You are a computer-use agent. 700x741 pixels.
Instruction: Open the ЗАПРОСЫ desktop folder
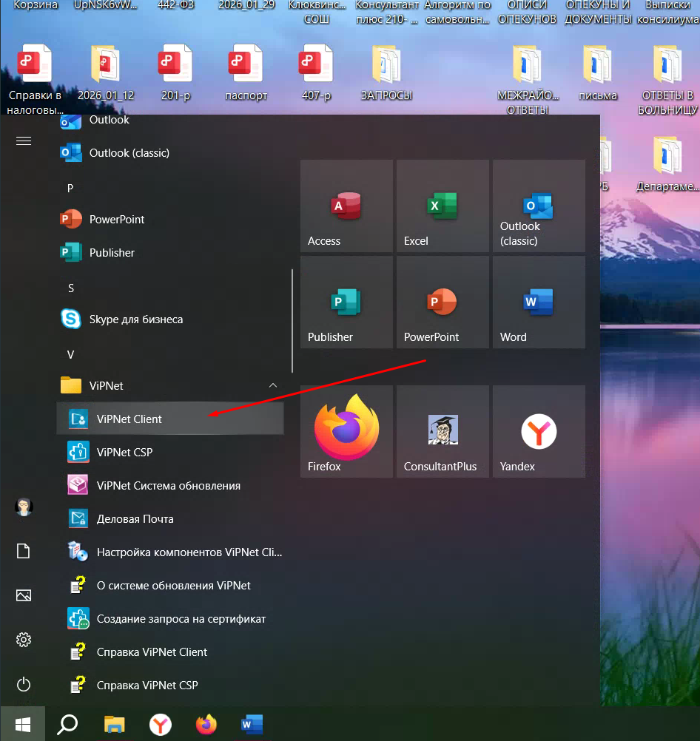[386, 74]
